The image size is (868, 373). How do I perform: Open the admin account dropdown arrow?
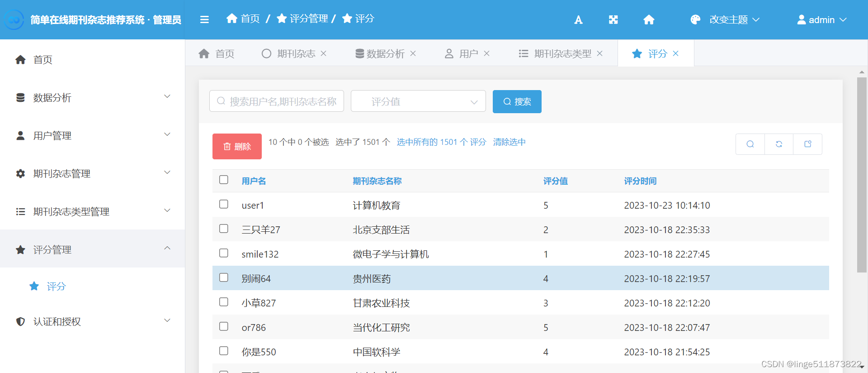point(843,20)
